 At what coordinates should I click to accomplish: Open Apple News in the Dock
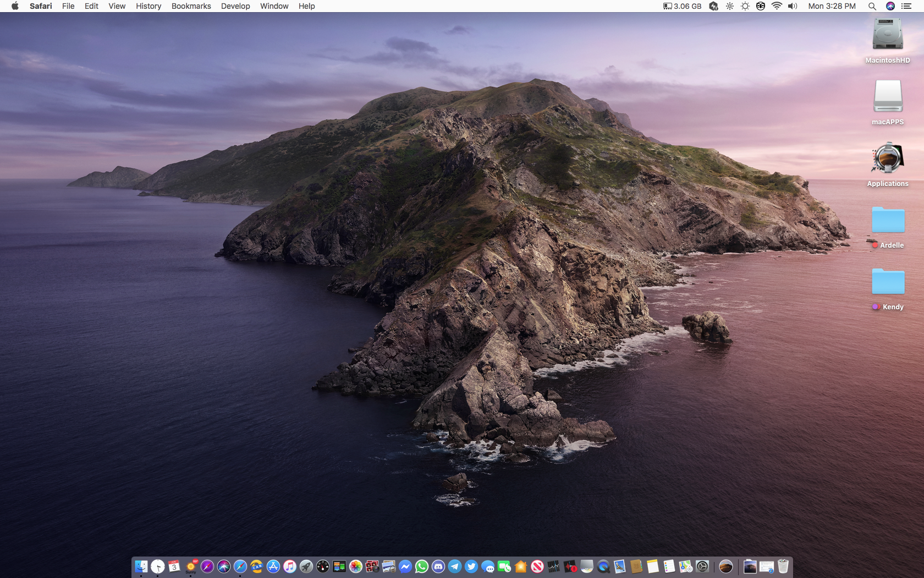[x=537, y=566]
